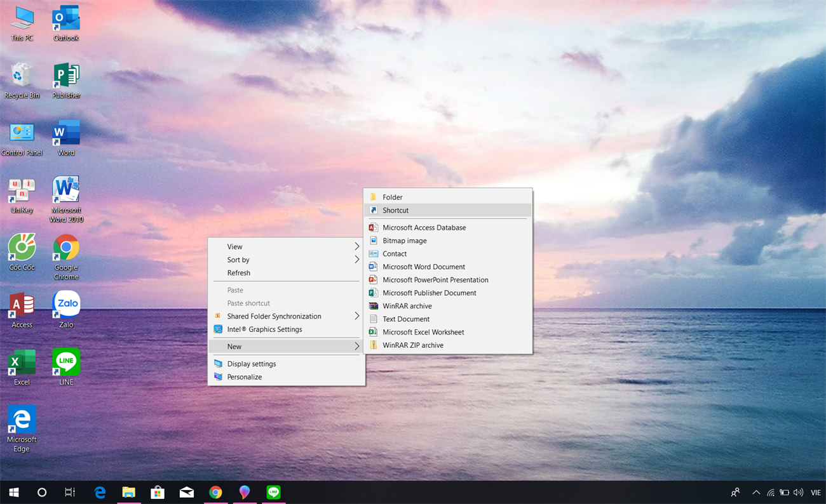Screen dimensions: 826x504
Task: Open Display settings
Action: 287,364
